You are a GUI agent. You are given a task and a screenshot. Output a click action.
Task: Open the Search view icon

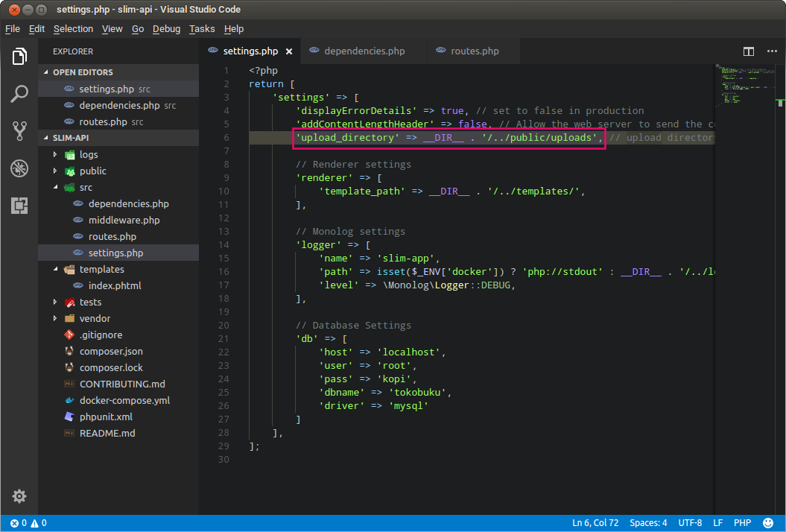(19, 94)
